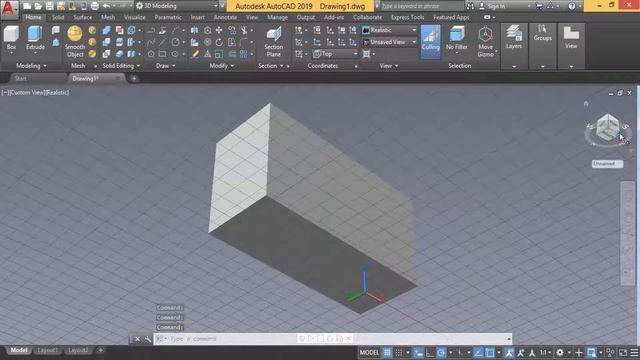640x360 pixels.
Task: Open the Realistic visual style dropdown
Action: (x=390, y=30)
